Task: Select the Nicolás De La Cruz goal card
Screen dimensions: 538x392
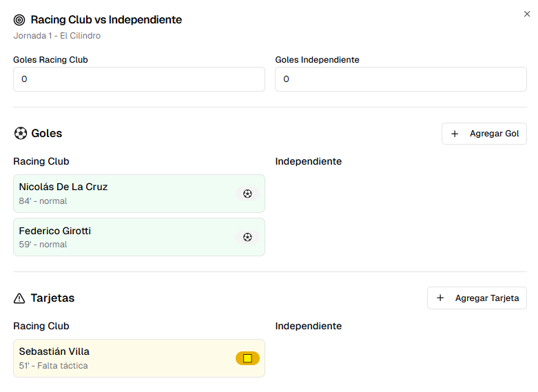Action: (139, 194)
